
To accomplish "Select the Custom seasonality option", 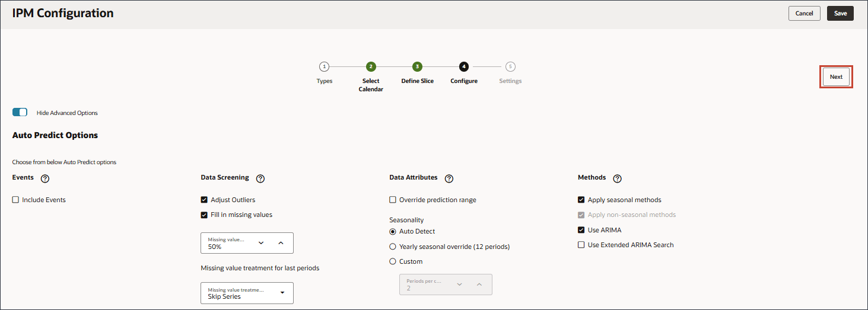I will [393, 261].
